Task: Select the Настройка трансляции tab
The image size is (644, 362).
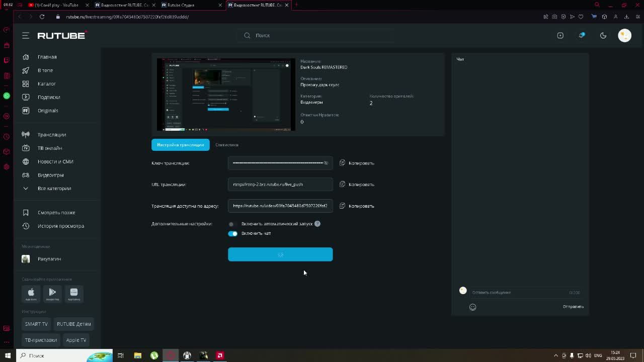Action: (181, 145)
